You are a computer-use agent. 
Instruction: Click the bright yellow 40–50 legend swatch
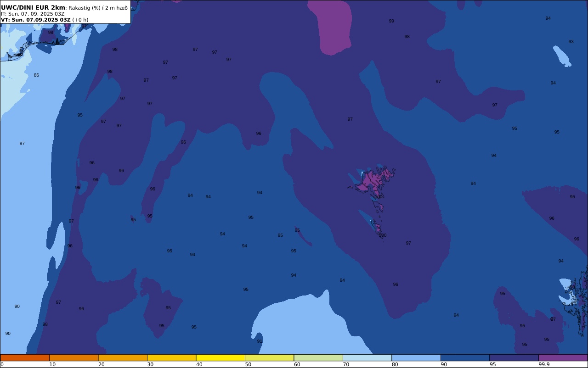click(220, 357)
